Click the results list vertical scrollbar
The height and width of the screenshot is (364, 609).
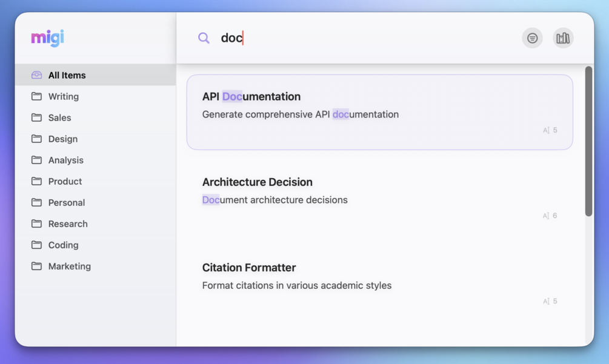click(588, 142)
